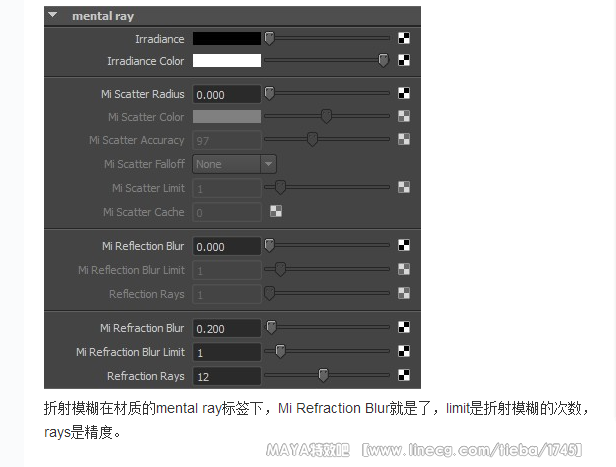Click the Mi Refraction Blur 0.200 field

pos(227,328)
